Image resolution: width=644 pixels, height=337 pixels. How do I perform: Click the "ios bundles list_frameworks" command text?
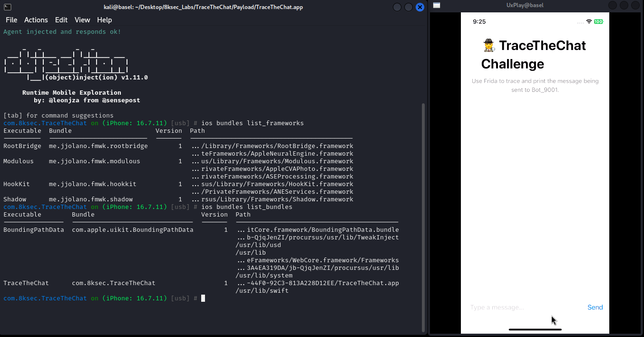pos(253,123)
